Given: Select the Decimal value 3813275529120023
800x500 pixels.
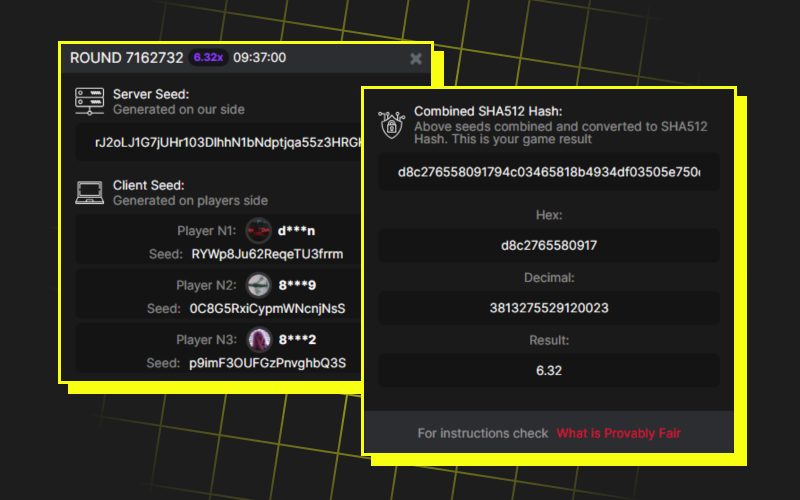Looking at the screenshot, I should [548, 308].
